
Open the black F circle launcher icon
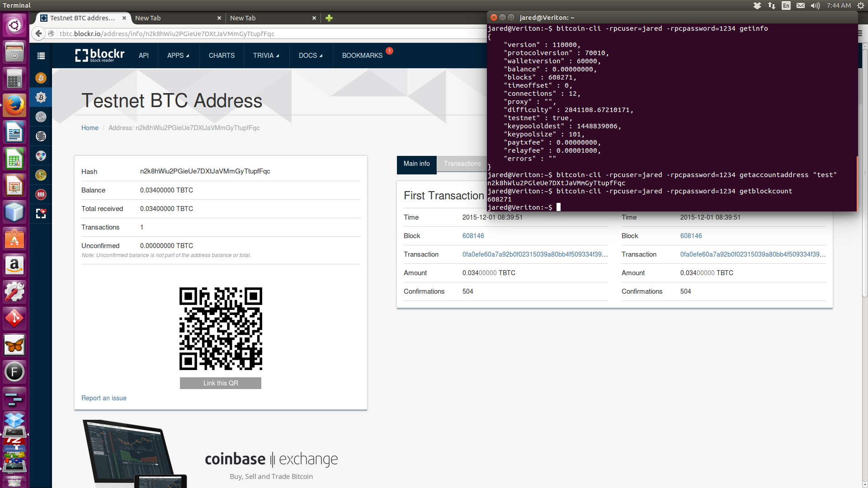click(x=14, y=372)
